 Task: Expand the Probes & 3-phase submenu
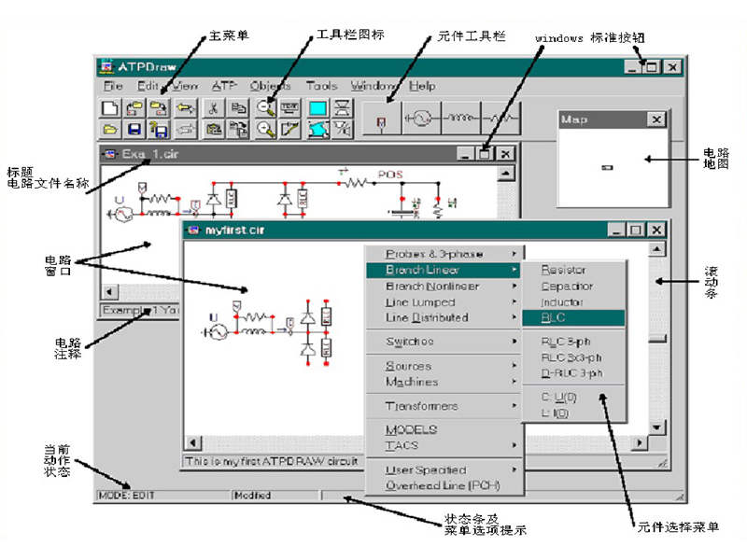tap(444, 254)
